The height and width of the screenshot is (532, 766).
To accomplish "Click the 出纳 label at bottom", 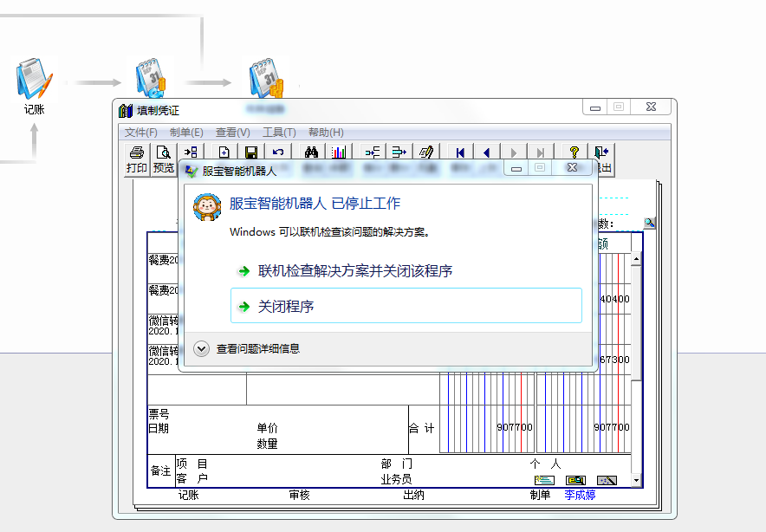I will [413, 495].
